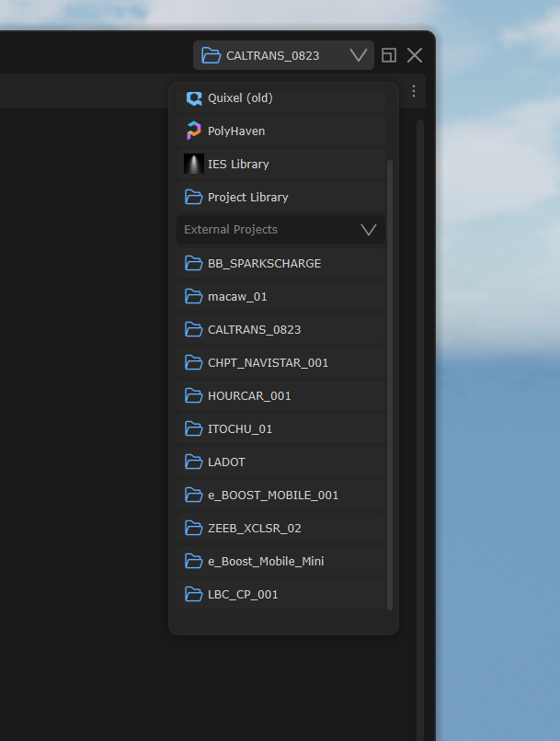Click folder icon beside CALTRANS_0823 in list
Screen dimensions: 560x741
click(x=194, y=329)
